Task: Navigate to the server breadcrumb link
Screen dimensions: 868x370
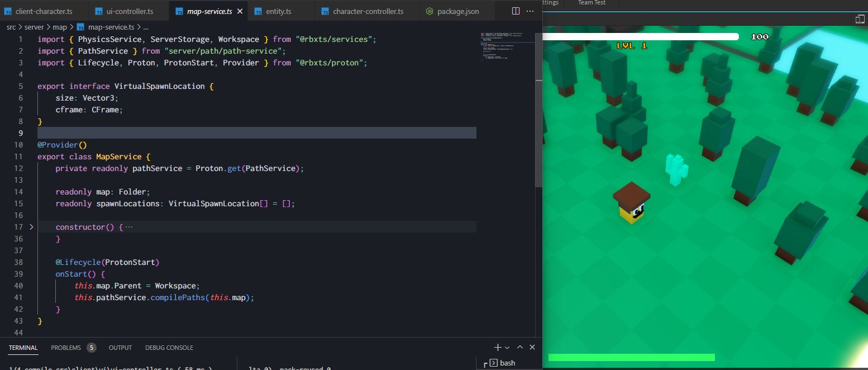Action: pos(34,26)
